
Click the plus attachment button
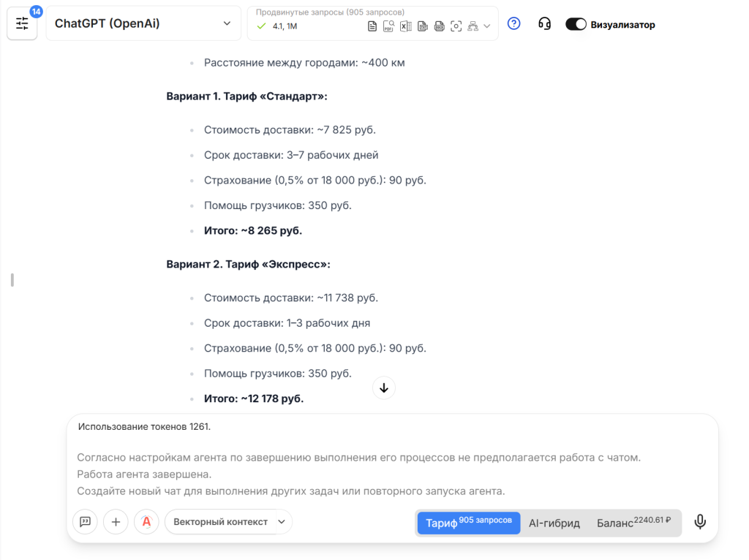(116, 522)
